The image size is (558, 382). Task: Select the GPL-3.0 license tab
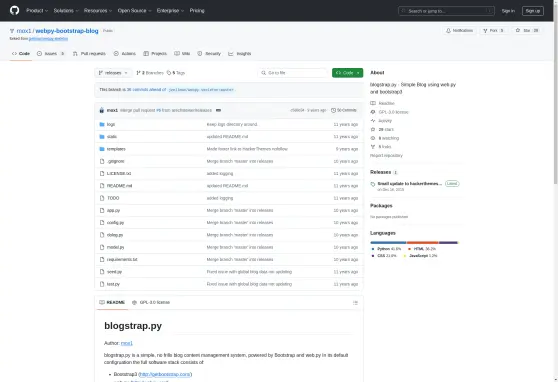tap(151, 303)
